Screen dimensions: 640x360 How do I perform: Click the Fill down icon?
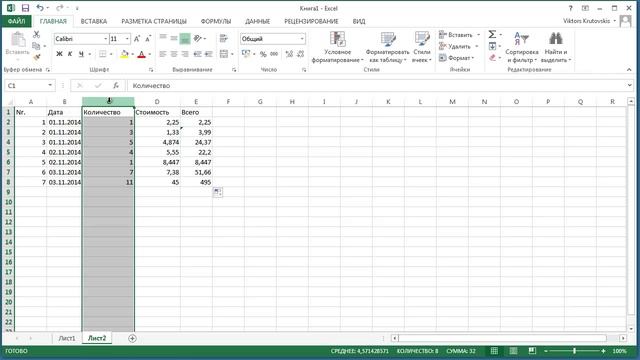[492, 46]
